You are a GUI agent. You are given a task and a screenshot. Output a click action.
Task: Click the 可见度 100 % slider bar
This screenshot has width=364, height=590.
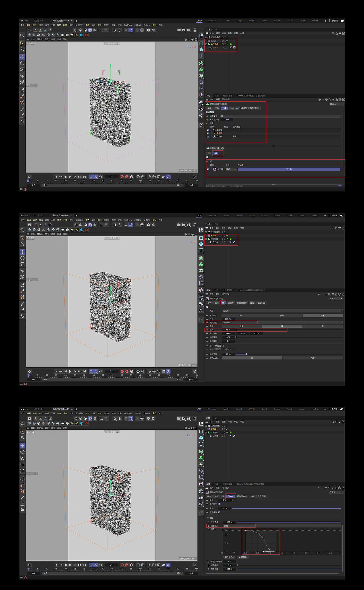pos(289,169)
